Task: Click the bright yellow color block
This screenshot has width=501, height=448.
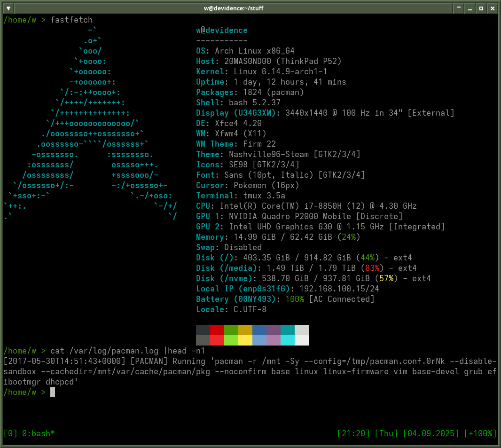Action: 245,340
